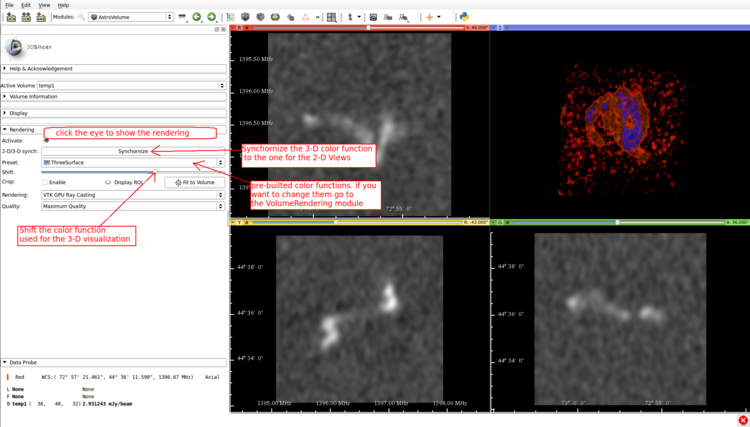Enable the Crop checkbox
The image size is (750, 427).
click(45, 183)
